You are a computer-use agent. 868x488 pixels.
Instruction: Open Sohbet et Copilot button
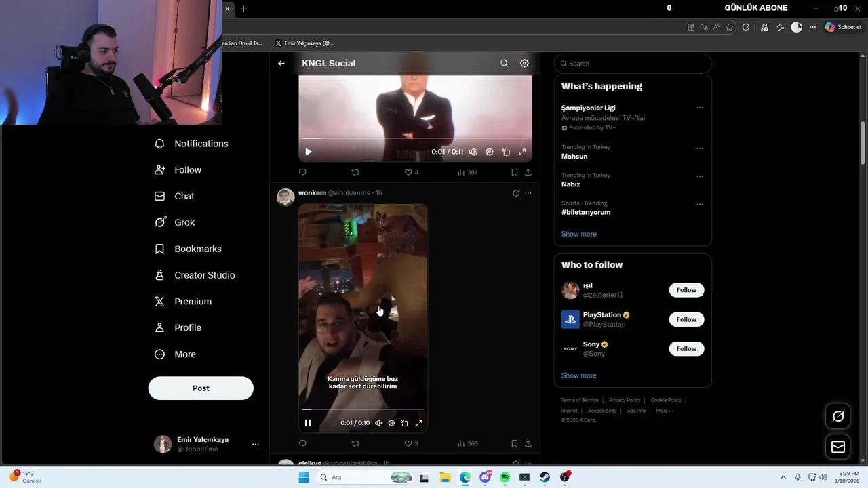coord(843,27)
